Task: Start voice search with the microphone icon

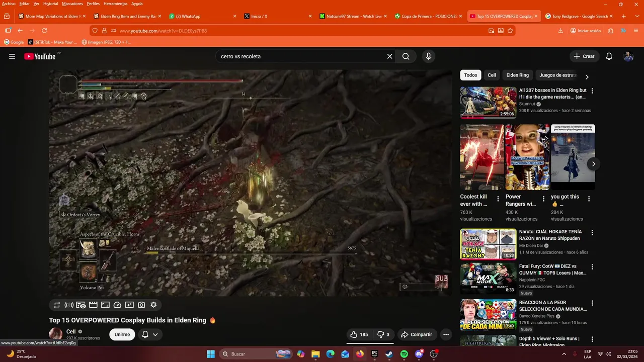Action: pos(429,56)
